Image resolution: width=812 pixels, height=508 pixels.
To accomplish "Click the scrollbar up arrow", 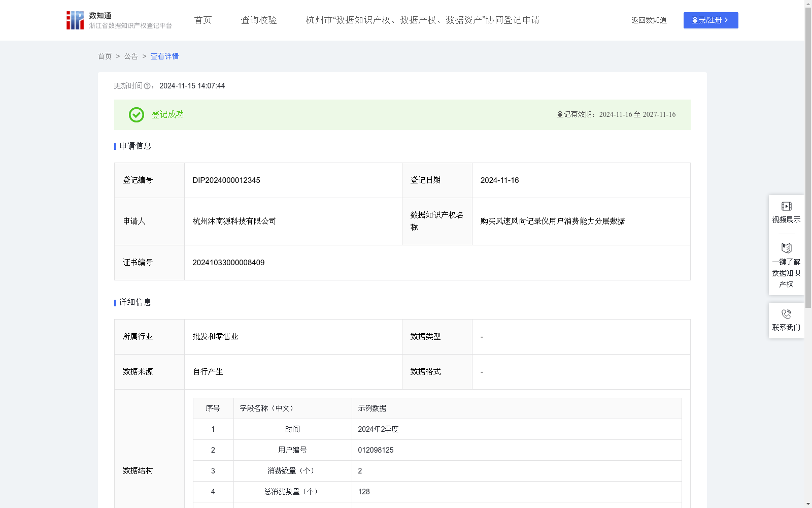I will coord(808,4).
